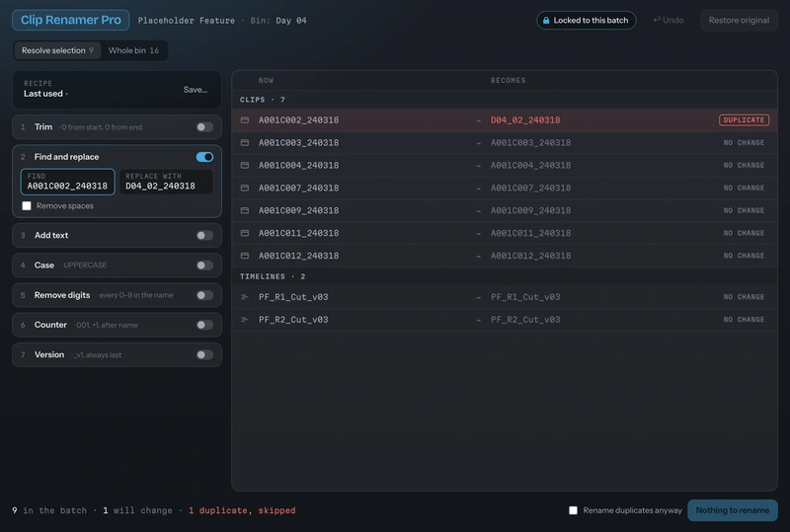The image size is (790, 532).
Task: Select the PF_R2_Cut_v03 timeline name
Action: (293, 320)
